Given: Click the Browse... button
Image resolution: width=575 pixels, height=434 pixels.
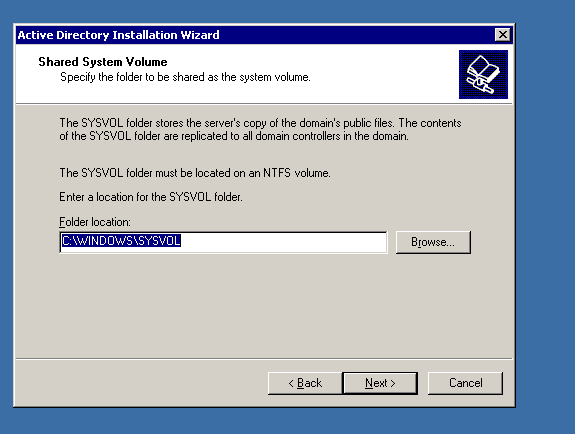Looking at the screenshot, I should [433, 242].
